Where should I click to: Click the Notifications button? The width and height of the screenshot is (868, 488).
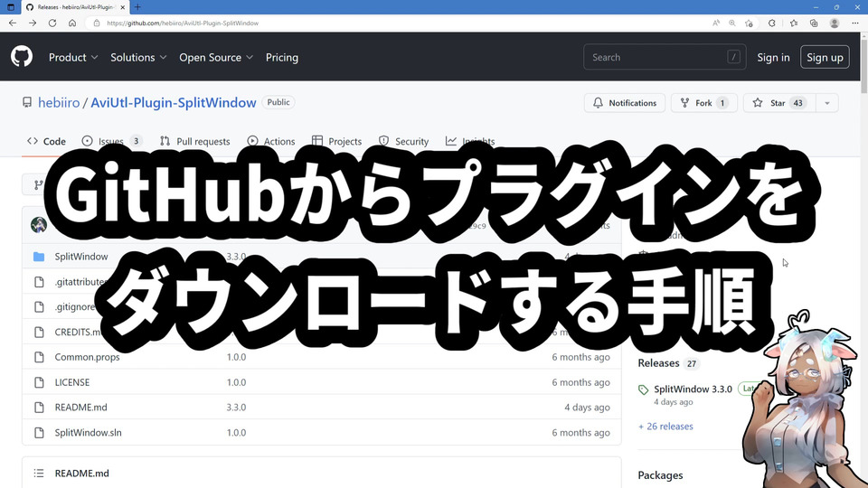625,103
